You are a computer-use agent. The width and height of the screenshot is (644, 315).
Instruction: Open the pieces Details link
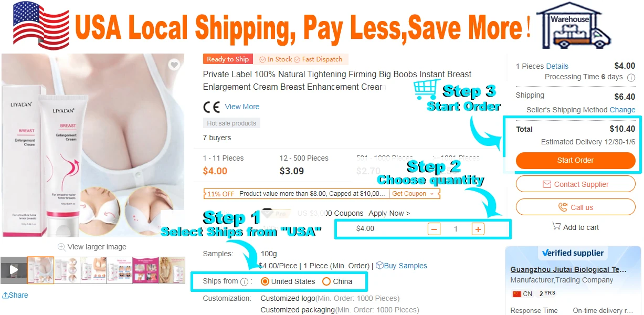pyautogui.click(x=557, y=66)
